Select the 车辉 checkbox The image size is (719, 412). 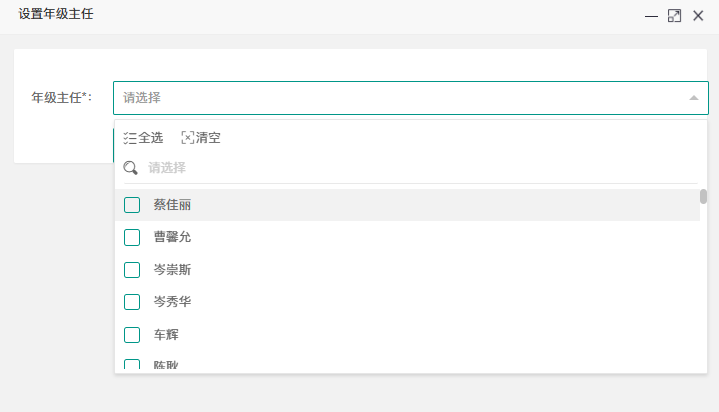(x=132, y=334)
